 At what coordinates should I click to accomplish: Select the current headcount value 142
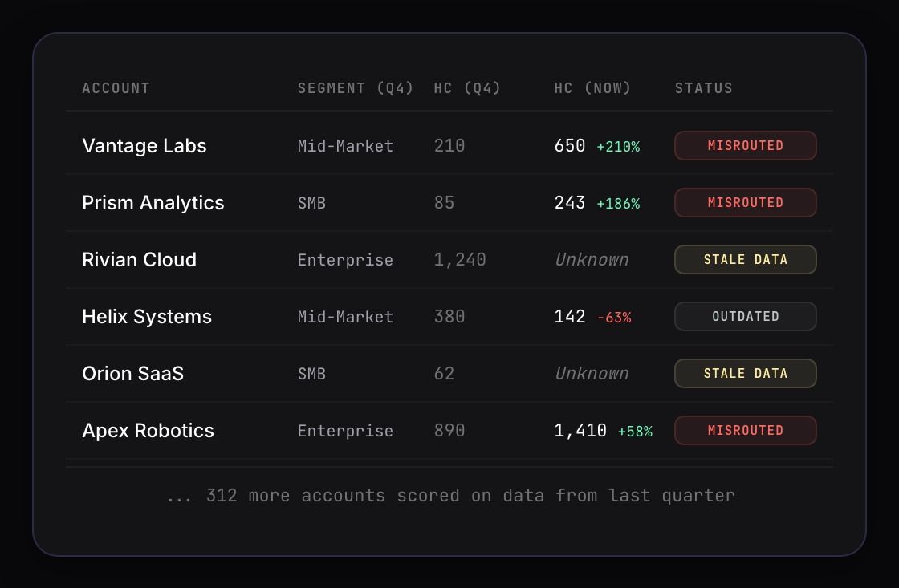click(x=570, y=316)
